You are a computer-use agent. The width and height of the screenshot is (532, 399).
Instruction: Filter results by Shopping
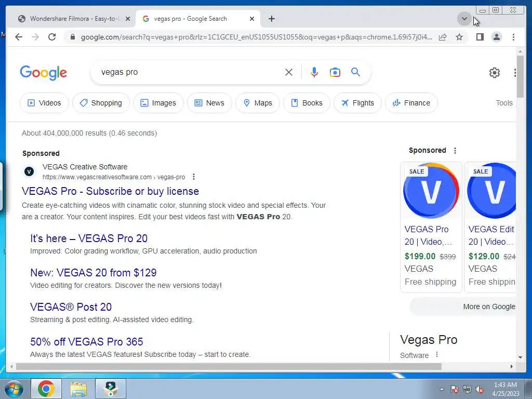point(101,103)
